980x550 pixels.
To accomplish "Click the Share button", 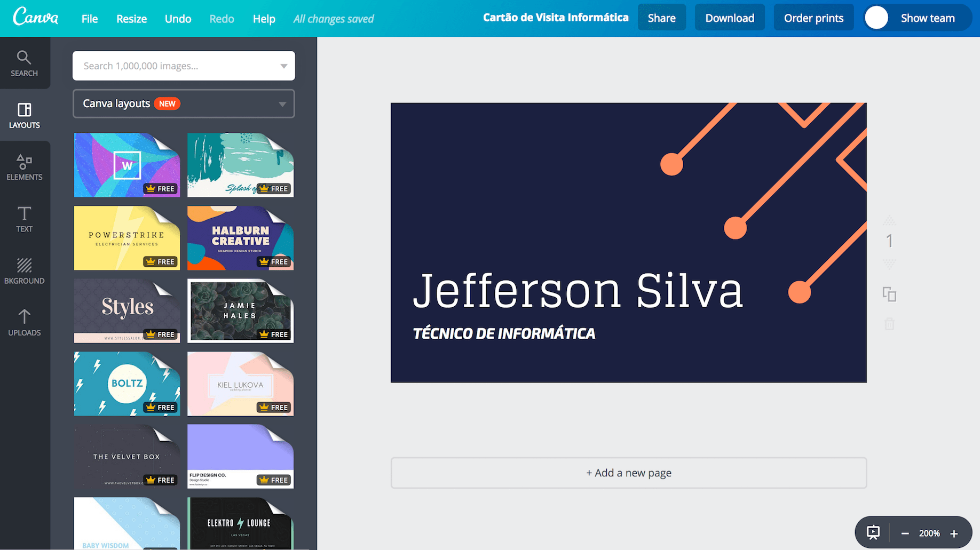I will point(661,18).
